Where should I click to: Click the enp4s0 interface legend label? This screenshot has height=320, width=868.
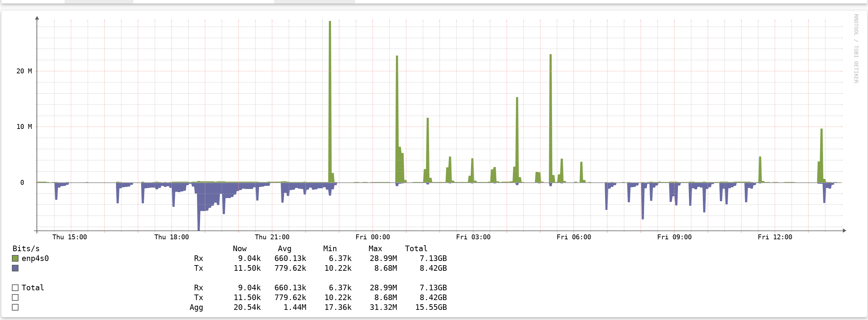tap(35, 259)
